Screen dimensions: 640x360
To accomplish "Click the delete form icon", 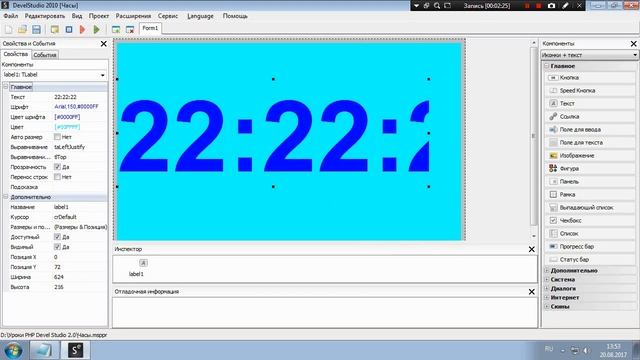I will [x=130, y=29].
